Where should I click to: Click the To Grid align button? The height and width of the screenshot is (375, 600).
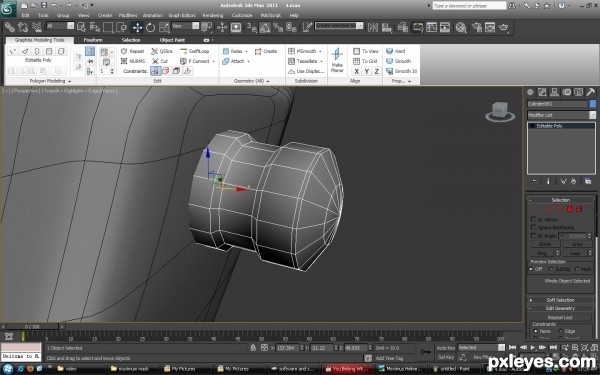(366, 61)
